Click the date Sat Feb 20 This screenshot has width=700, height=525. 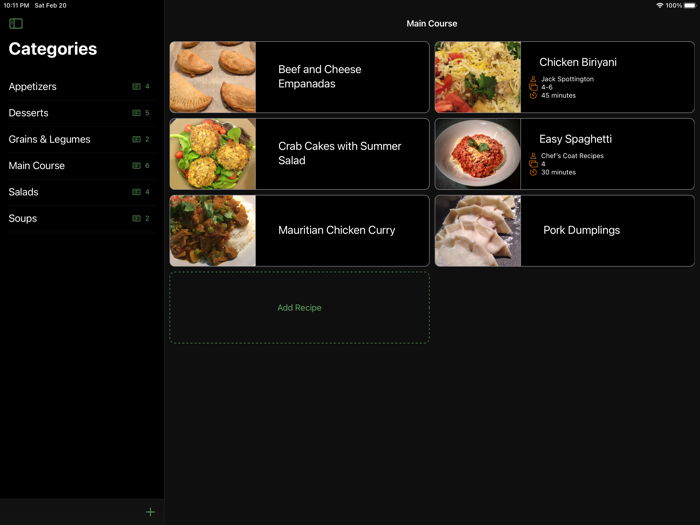click(50, 5)
